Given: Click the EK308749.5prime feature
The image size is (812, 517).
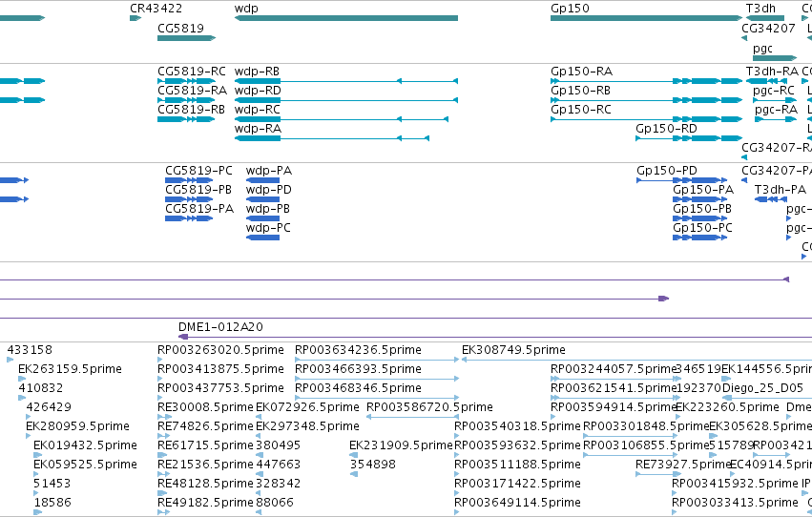Looking at the screenshot, I should click(636, 360).
